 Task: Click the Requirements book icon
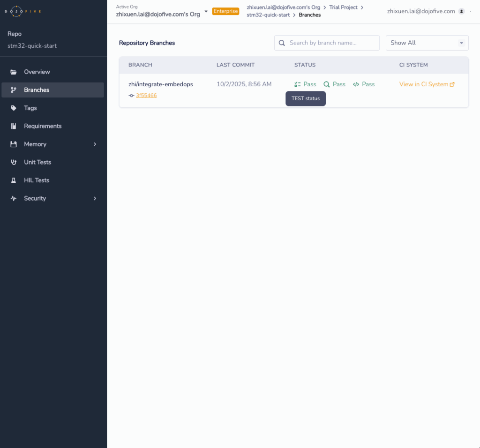click(14, 126)
